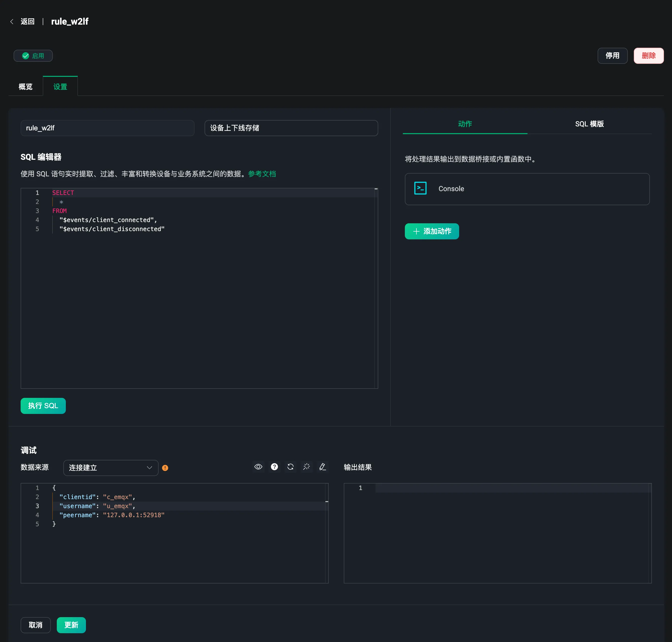The width and height of the screenshot is (672, 642).
Task: Click the red 删除 button
Action: click(x=648, y=56)
